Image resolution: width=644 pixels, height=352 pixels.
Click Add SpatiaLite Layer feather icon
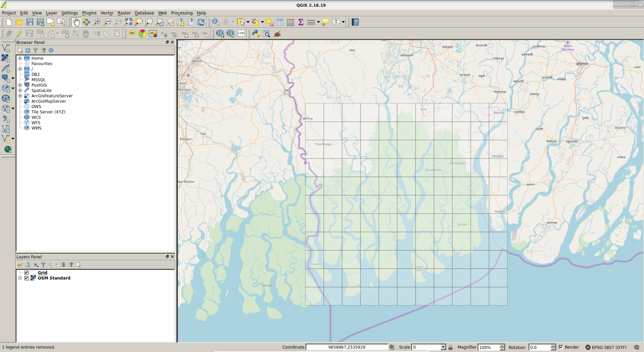tap(6, 68)
